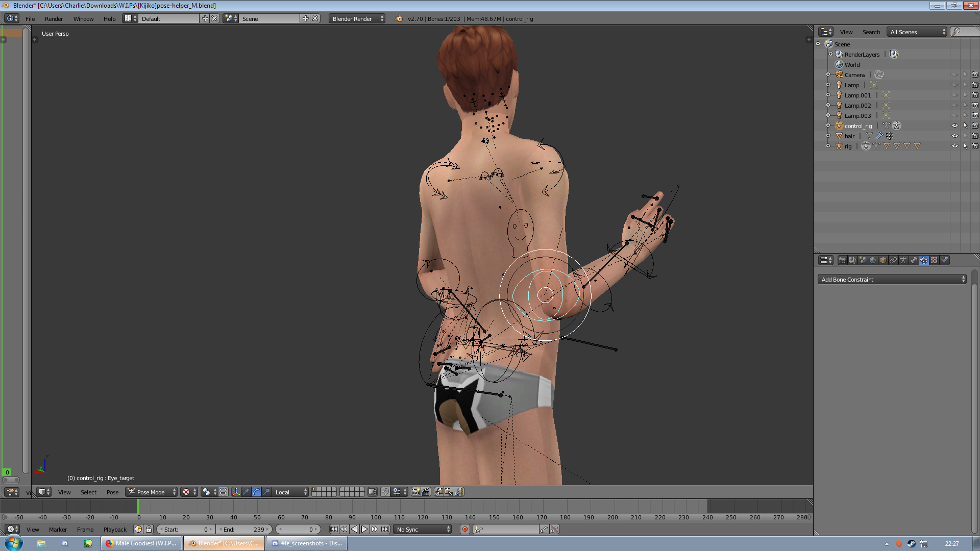Image resolution: width=980 pixels, height=551 pixels.
Task: Open the Pose menu in the viewport header
Action: [112, 492]
